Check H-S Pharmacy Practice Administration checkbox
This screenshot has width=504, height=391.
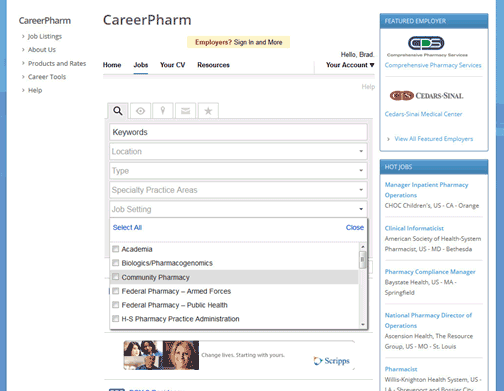(x=116, y=319)
